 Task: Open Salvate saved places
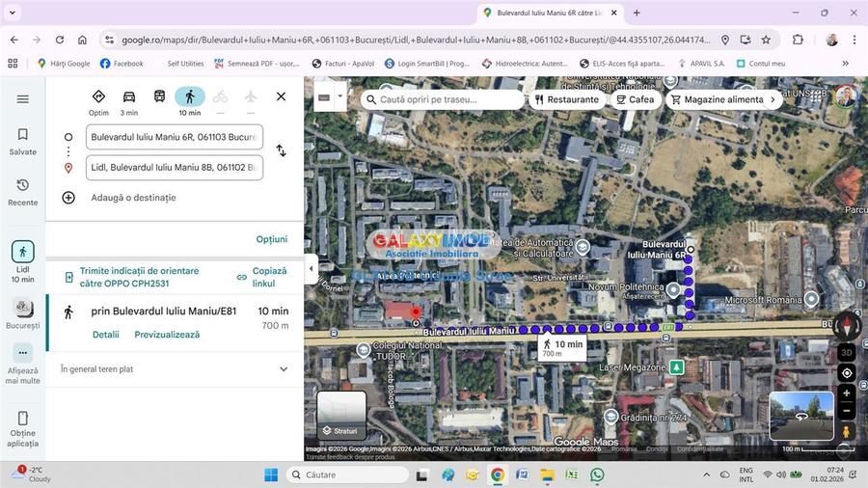[23, 142]
